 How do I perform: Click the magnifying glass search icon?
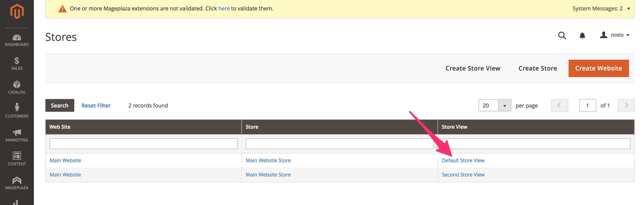[x=562, y=36]
